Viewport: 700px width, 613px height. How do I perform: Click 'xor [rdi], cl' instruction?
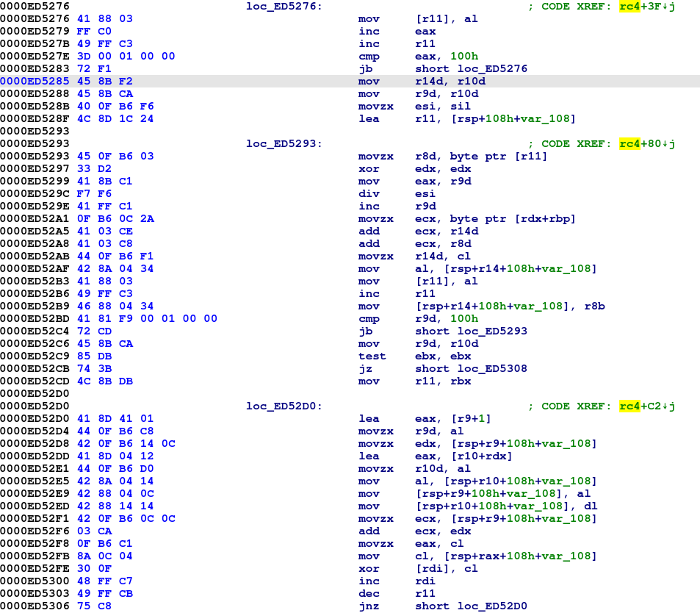418,569
